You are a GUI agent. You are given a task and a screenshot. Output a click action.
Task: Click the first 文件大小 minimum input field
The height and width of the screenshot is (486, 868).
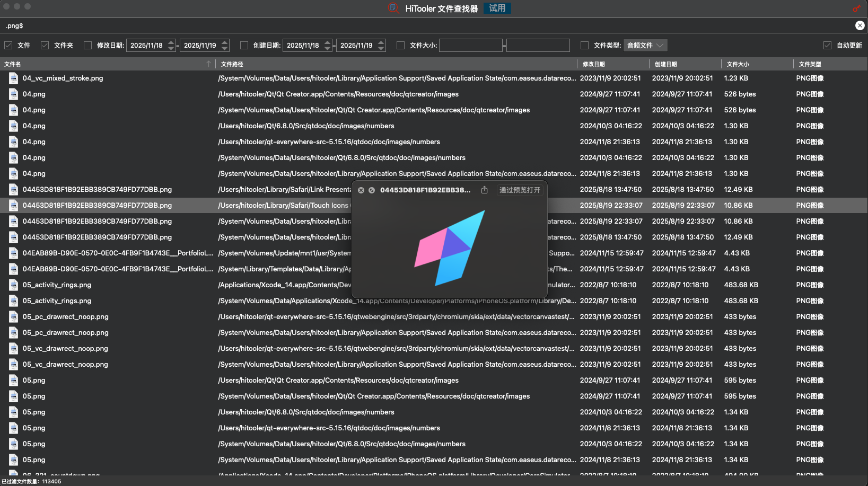pyautogui.click(x=470, y=46)
